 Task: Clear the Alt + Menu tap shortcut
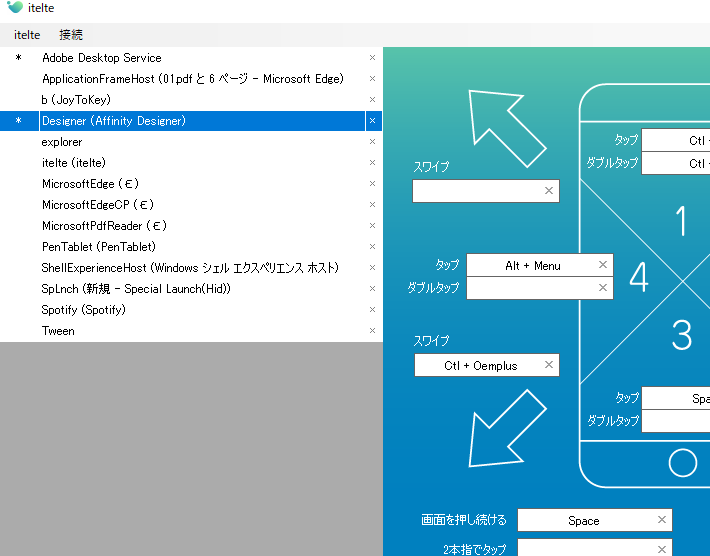click(x=603, y=264)
